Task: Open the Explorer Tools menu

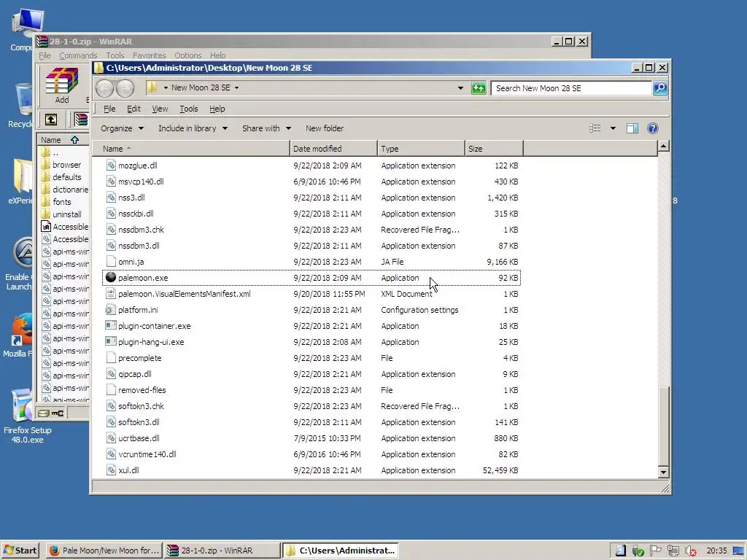Action: 189,109
